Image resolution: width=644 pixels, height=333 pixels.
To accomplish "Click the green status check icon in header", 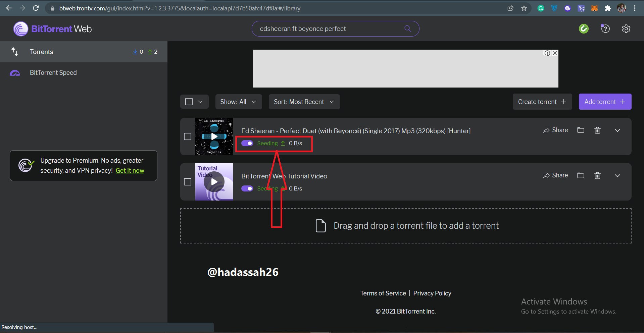I will pos(584,29).
